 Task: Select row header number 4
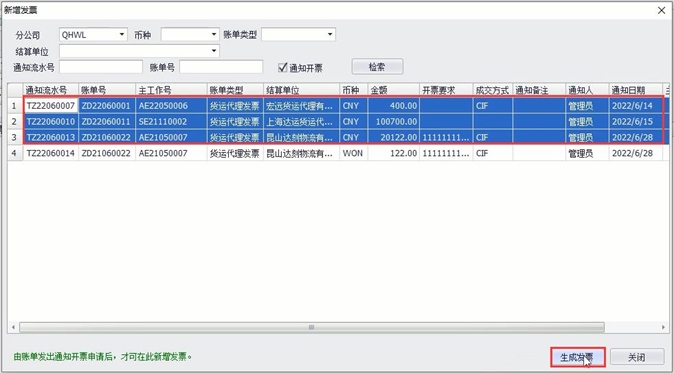15,153
